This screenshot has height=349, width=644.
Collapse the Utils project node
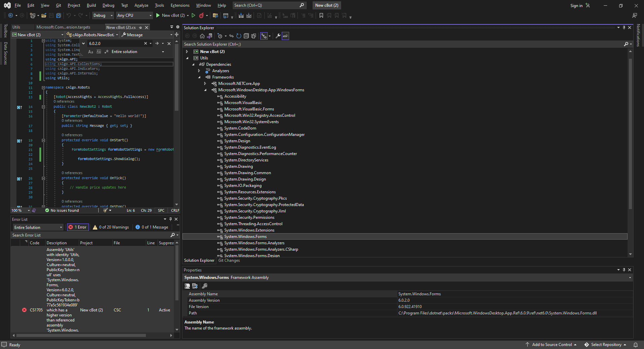click(x=187, y=58)
